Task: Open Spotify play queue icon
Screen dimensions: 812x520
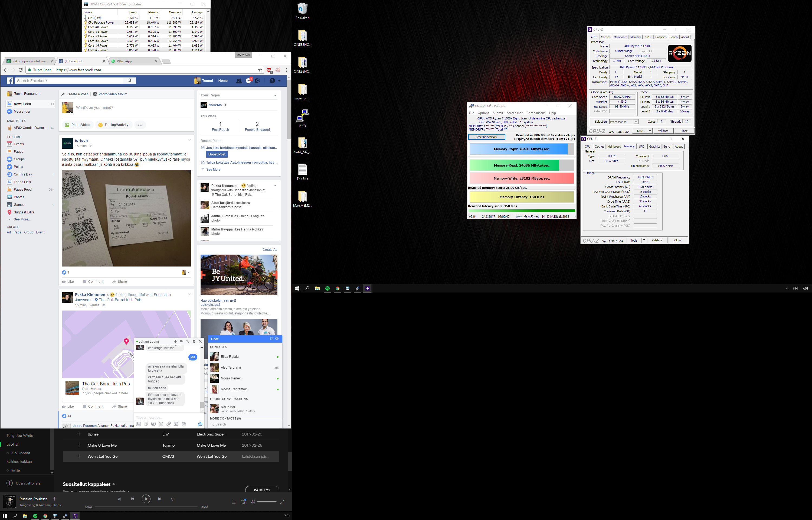Action: (x=233, y=502)
